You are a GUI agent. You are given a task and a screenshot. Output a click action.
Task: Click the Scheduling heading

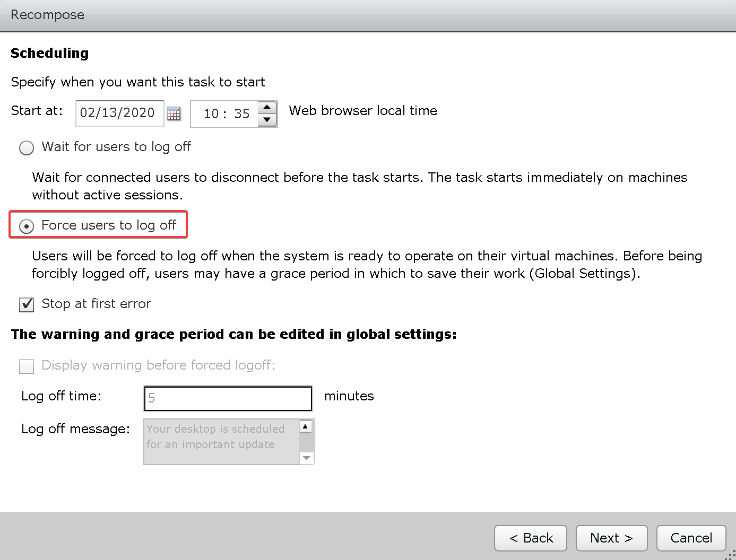click(x=50, y=53)
